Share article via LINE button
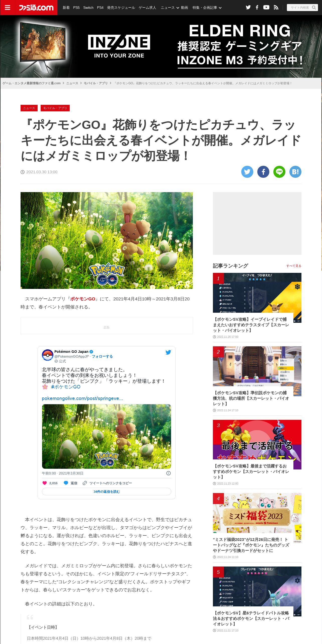 (x=279, y=172)
